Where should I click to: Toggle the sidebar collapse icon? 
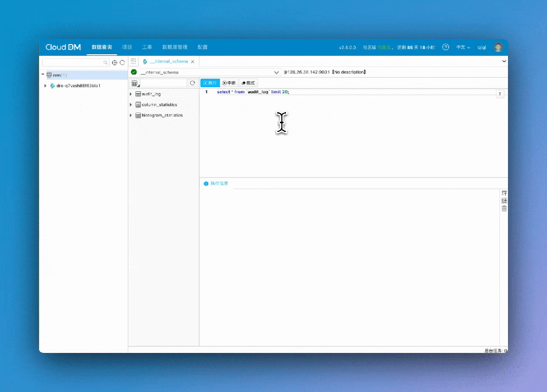pos(133,61)
